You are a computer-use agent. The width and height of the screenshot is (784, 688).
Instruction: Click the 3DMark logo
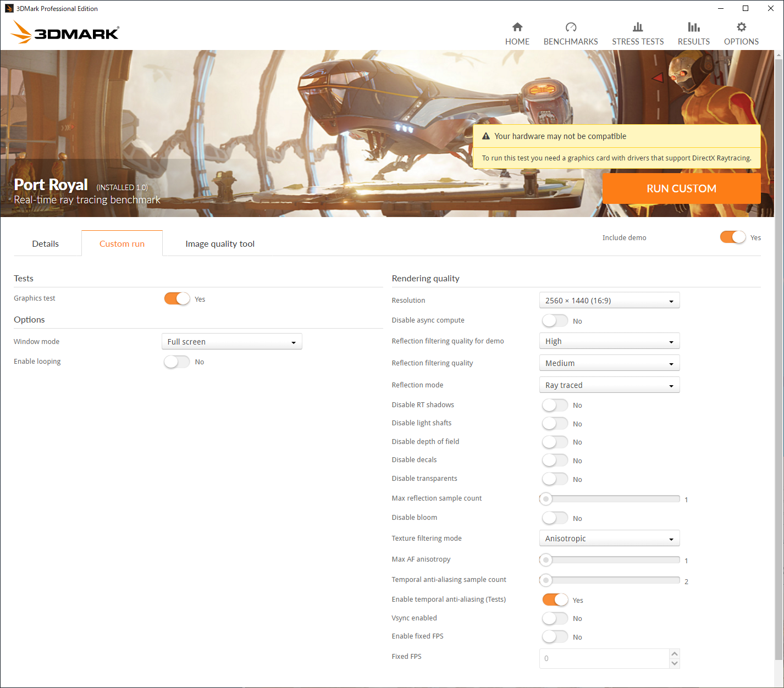pos(65,32)
